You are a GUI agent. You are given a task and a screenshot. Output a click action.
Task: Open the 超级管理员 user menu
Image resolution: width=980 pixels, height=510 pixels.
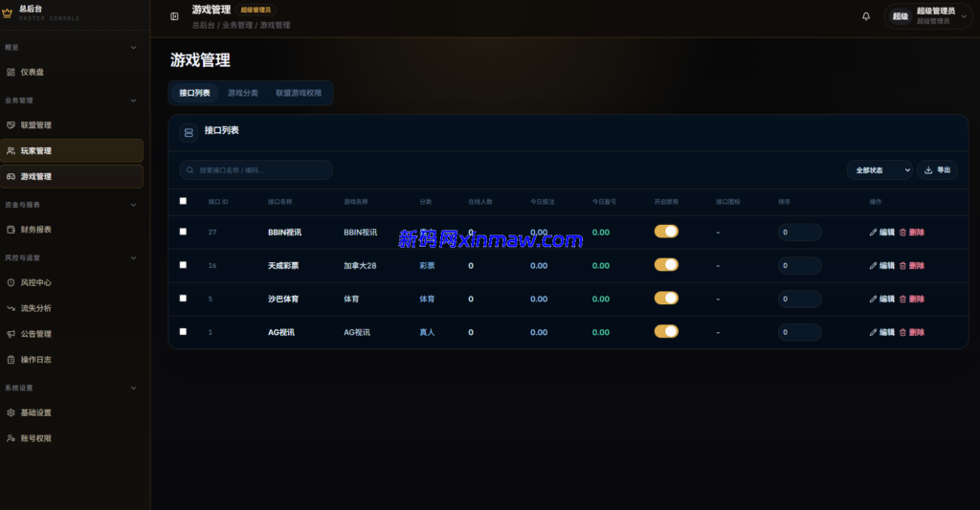[927, 16]
